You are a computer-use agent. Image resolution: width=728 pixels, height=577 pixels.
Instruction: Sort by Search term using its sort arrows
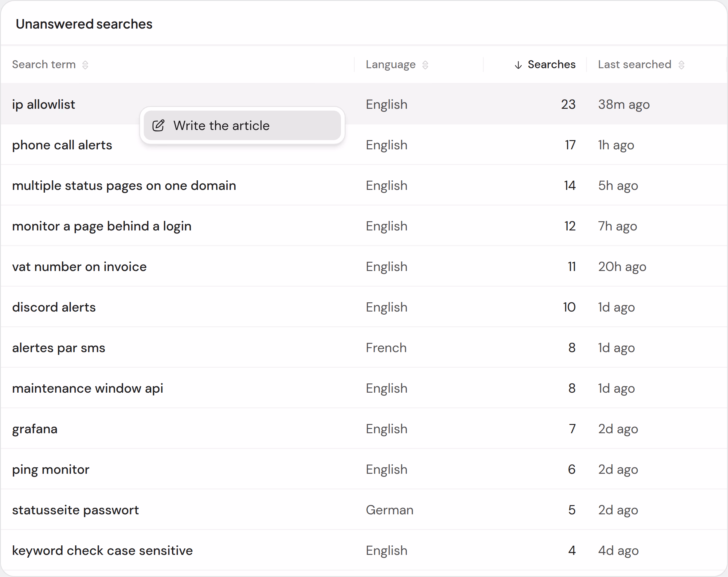click(x=85, y=65)
